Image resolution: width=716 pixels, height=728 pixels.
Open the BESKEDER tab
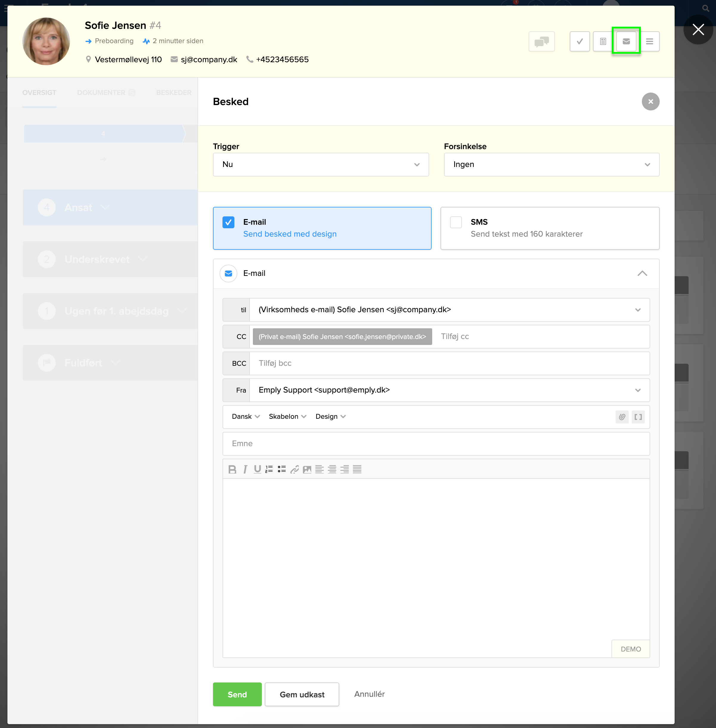coord(173,93)
